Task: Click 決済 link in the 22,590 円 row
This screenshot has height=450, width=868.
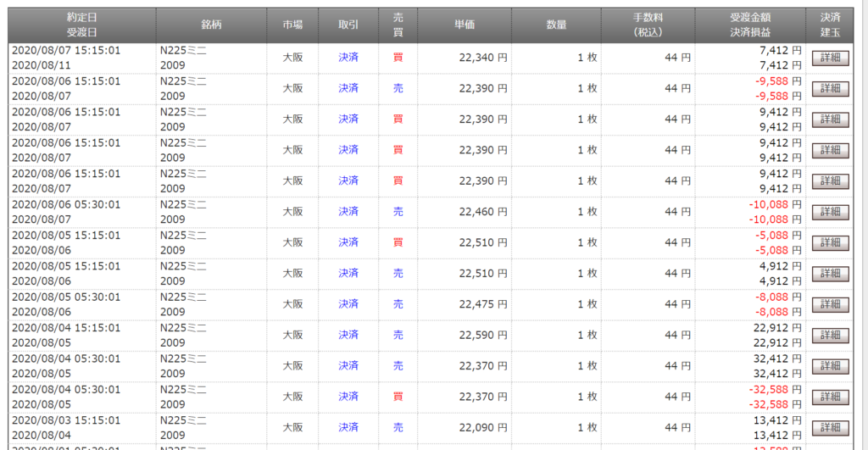Action: 348,335
